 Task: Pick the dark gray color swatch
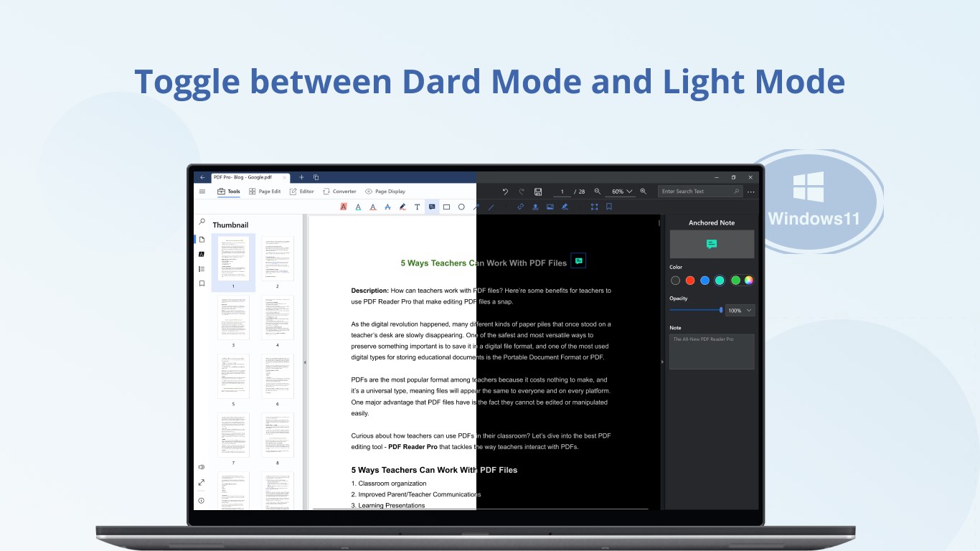point(675,281)
